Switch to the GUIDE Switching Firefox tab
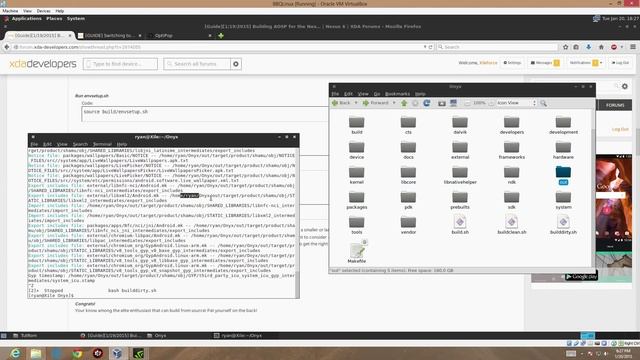640x360 pixels. pyautogui.click(x=109, y=36)
